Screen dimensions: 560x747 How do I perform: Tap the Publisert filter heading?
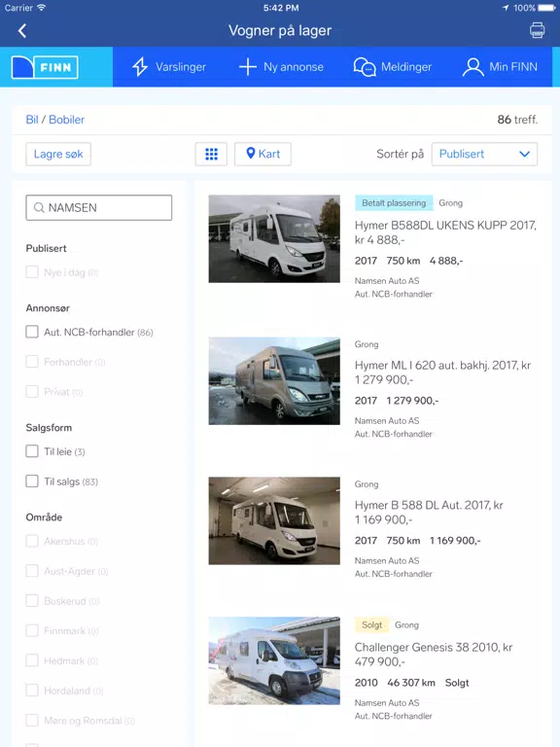[47, 249]
